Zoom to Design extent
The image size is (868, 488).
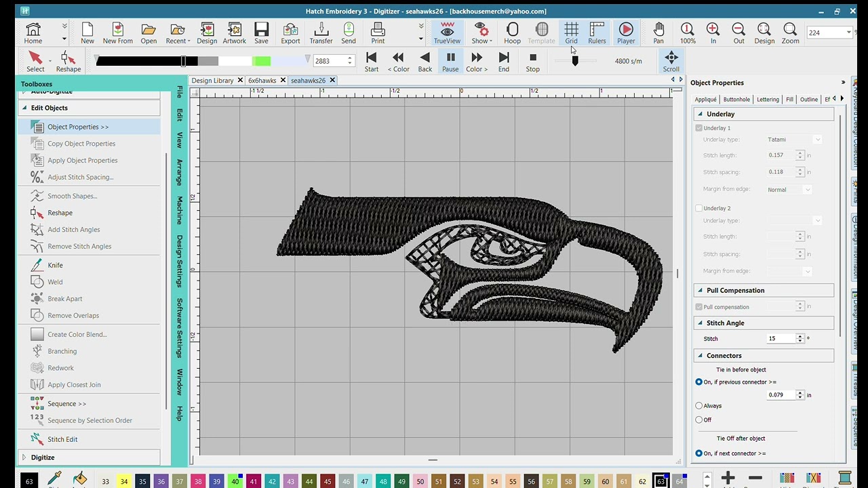[x=764, y=33]
